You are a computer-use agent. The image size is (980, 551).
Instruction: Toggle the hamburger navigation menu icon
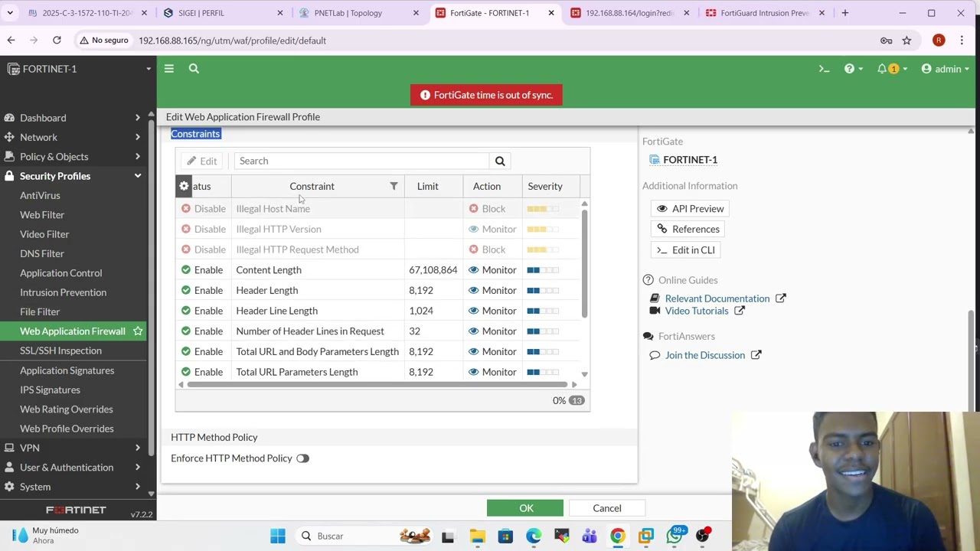coord(169,69)
